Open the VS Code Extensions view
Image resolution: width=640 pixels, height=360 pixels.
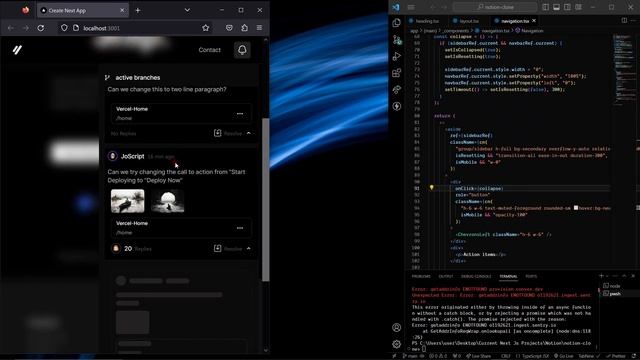click(x=396, y=73)
